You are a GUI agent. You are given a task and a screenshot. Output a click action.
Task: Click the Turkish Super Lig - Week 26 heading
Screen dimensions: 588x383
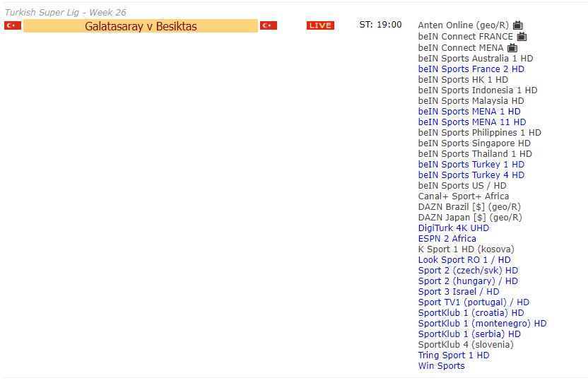tap(65, 13)
